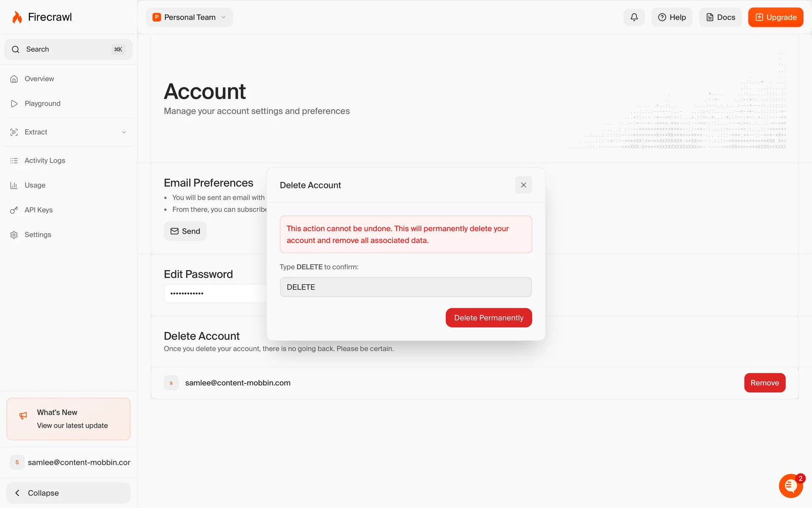
Task: View Usage statistics
Action: [35, 185]
